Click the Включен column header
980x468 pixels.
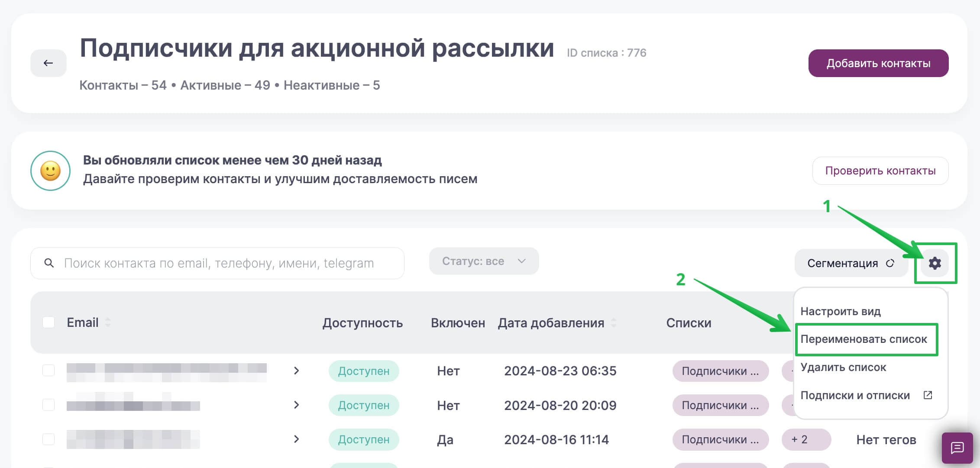click(458, 323)
